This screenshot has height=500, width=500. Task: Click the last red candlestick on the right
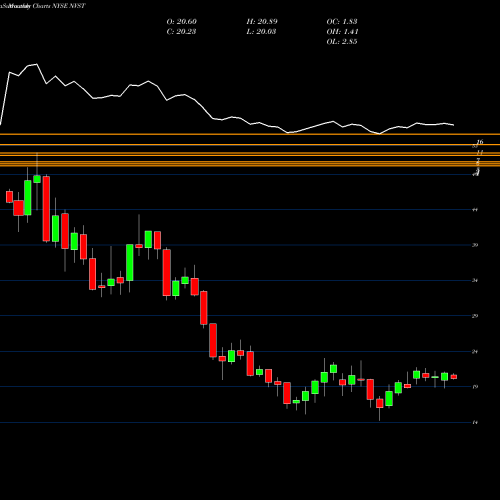[x=454, y=377]
